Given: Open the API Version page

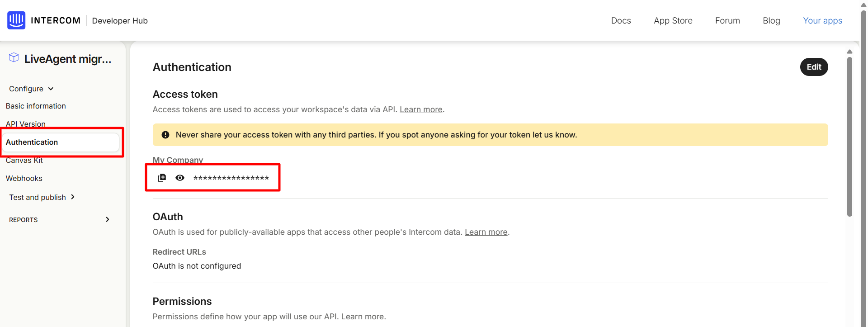Looking at the screenshot, I should point(26,123).
